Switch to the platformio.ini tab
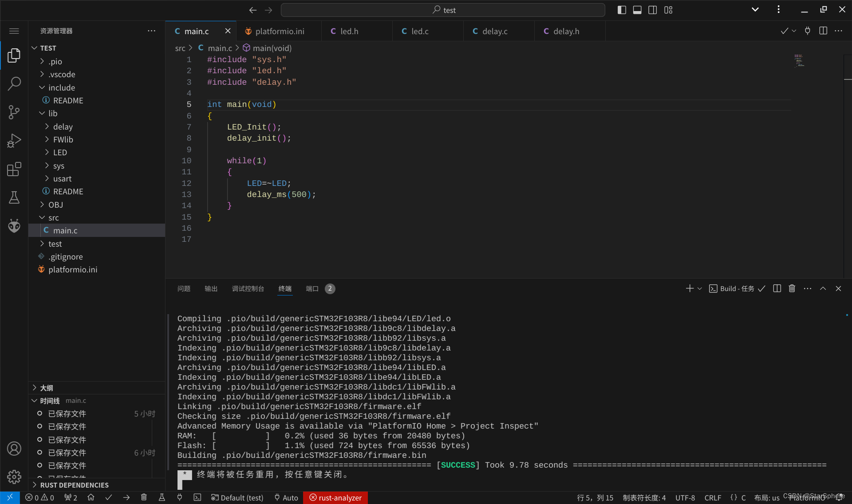 279,31
